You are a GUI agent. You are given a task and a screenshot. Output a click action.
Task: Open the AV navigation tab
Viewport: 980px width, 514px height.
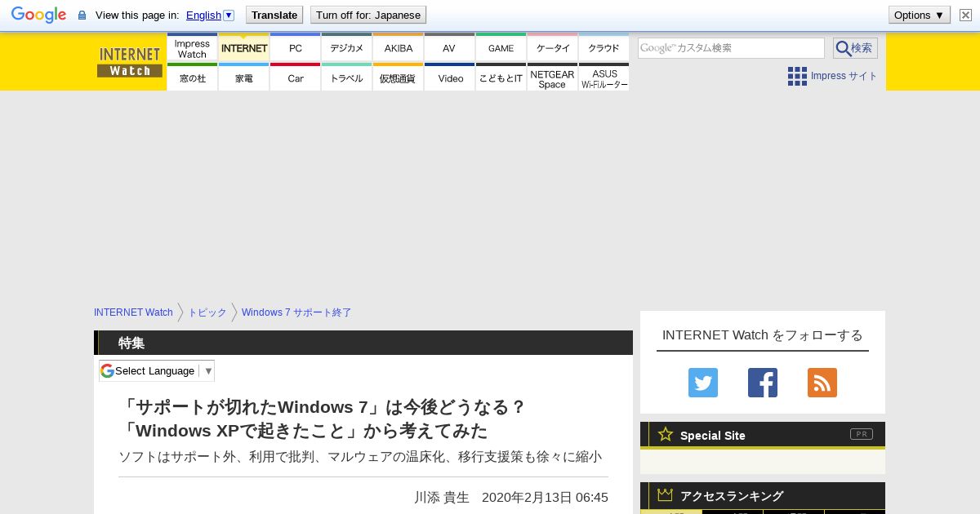point(449,48)
